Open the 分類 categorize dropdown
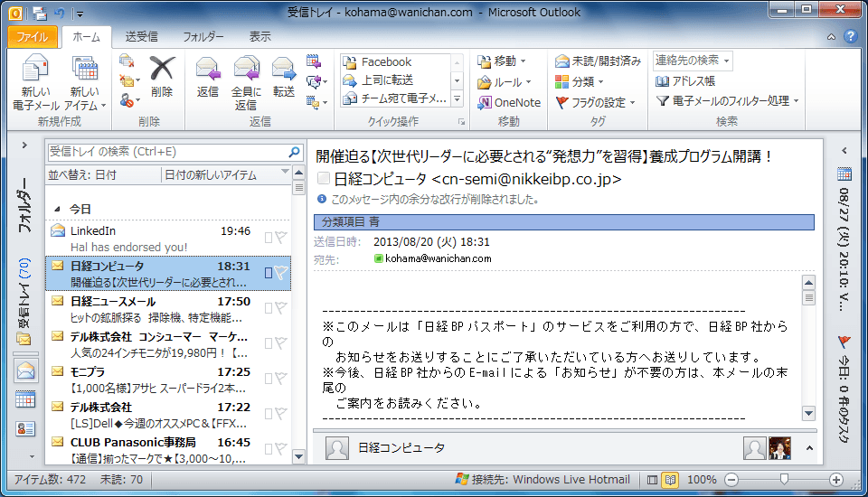Viewport: 868px width, 497px height. 579,82
